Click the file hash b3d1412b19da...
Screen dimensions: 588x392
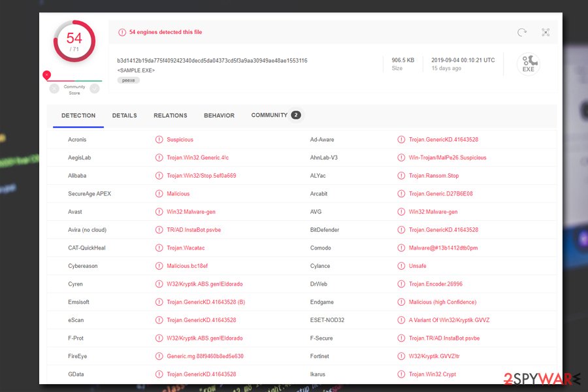point(212,60)
